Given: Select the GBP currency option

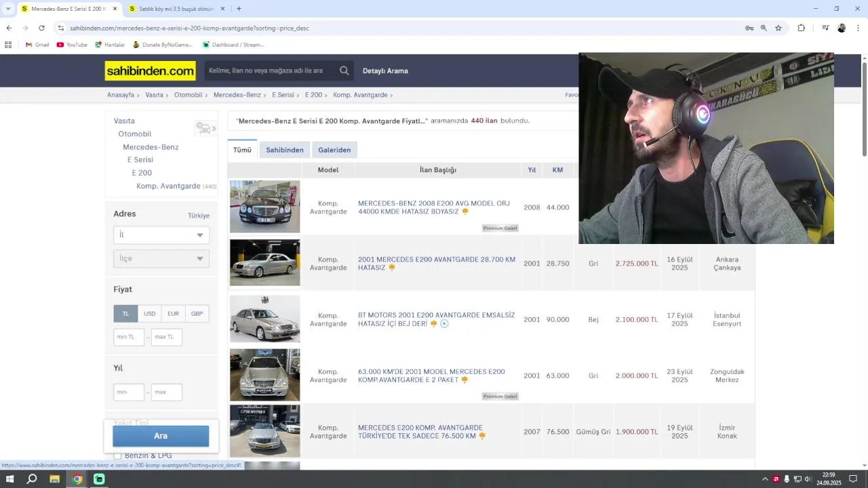Looking at the screenshot, I should click(x=197, y=314).
